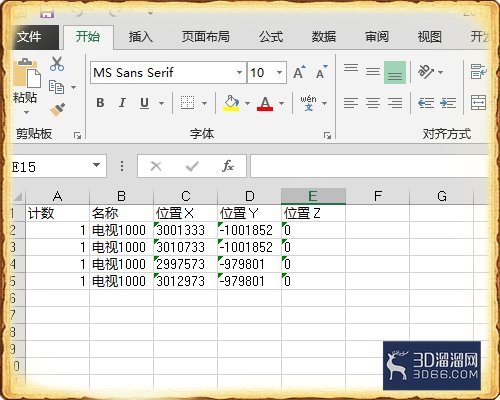500x400 pixels.
Task: Align text left
Action: (x=351, y=103)
